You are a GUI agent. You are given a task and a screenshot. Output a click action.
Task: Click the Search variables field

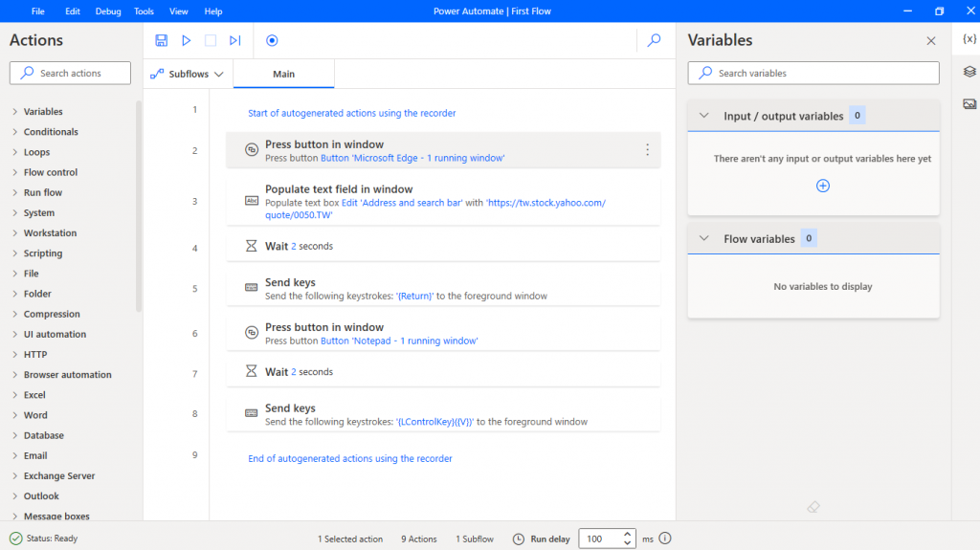pos(813,73)
